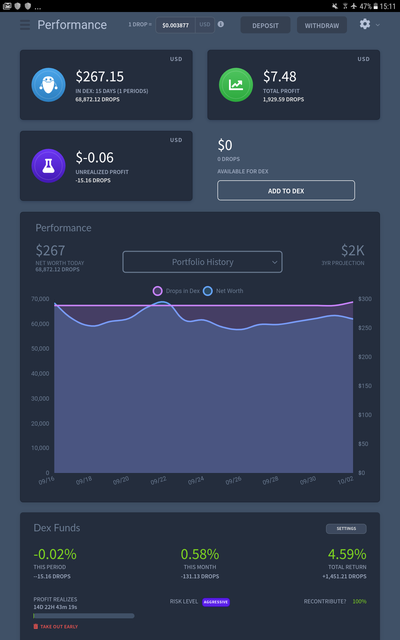The width and height of the screenshot is (400, 640).
Task: Click the 10/02 date label on chart
Action: coord(345,481)
